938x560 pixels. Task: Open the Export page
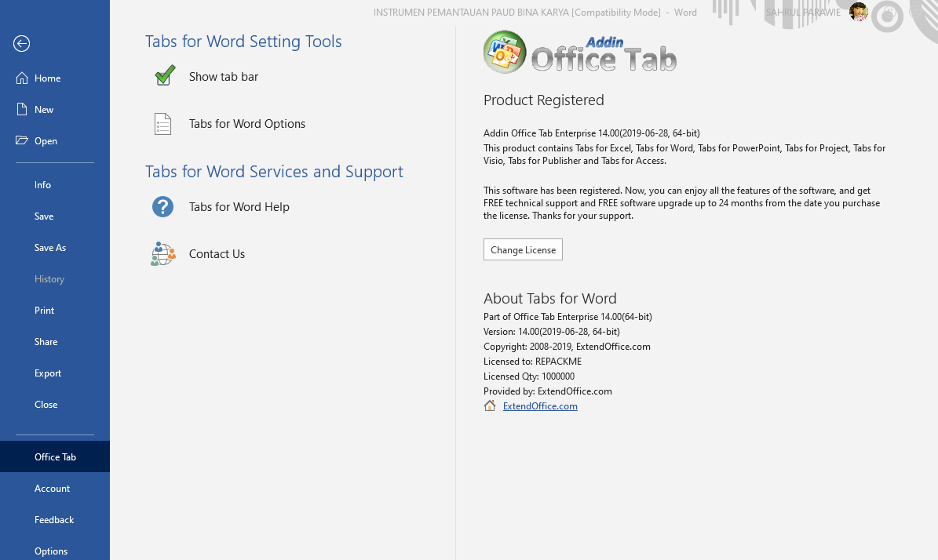point(55,373)
